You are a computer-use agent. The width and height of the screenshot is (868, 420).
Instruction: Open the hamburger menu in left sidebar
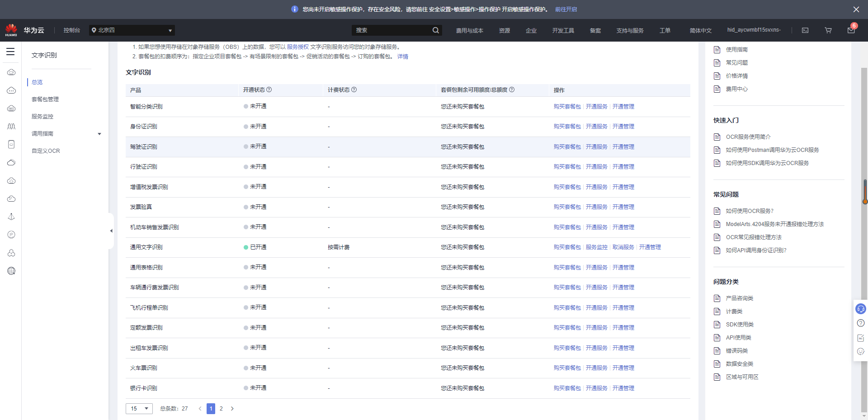tap(10, 52)
